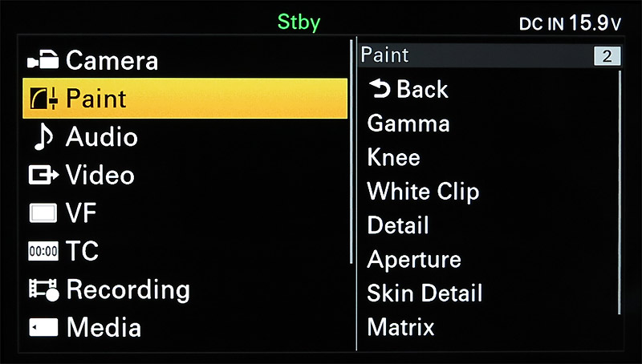This screenshot has width=642, height=364.
Task: Click the VF viewfinder rectangle icon
Action: 42,213
